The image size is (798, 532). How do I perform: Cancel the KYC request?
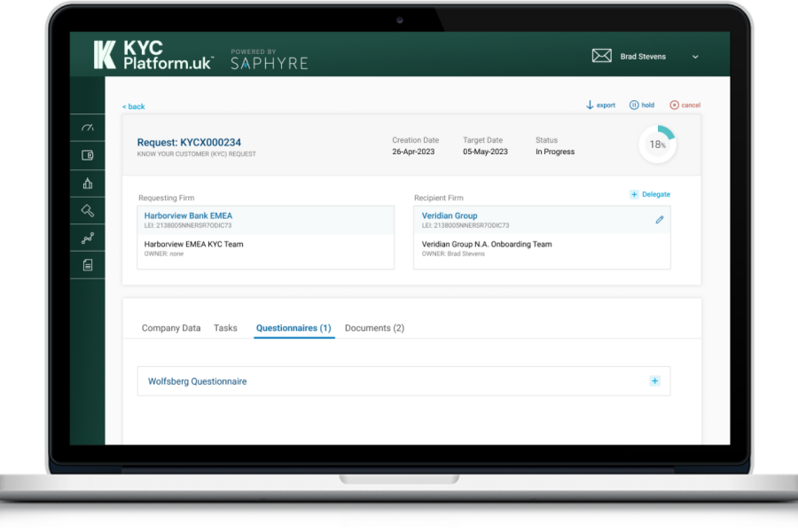(685, 105)
